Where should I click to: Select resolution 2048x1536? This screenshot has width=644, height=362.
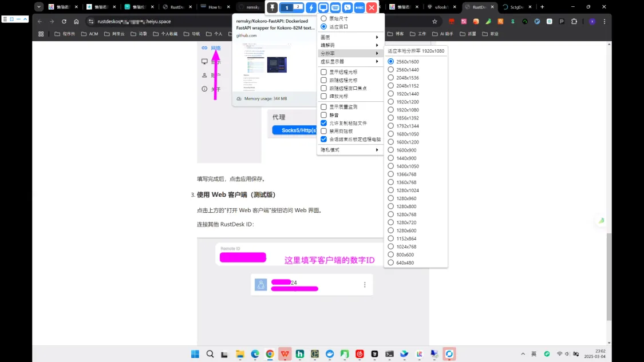point(404,78)
